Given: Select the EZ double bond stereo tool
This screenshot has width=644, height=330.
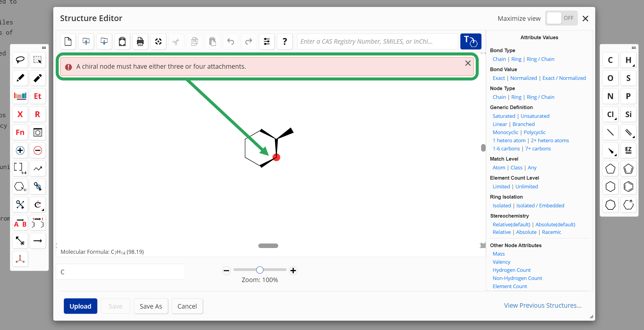Looking at the screenshot, I should [628, 150].
